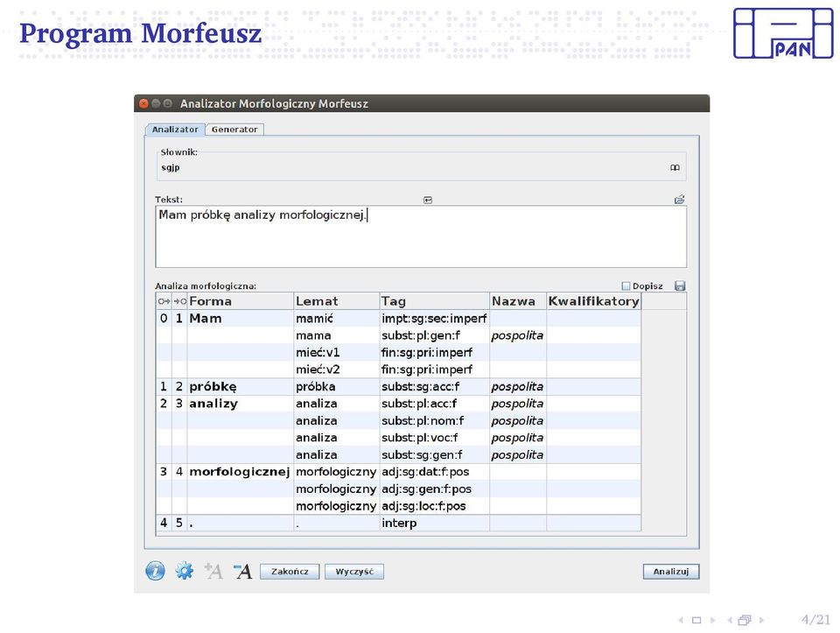Click the Wyczyść button
This screenshot has width=840, height=633.
pos(354,572)
